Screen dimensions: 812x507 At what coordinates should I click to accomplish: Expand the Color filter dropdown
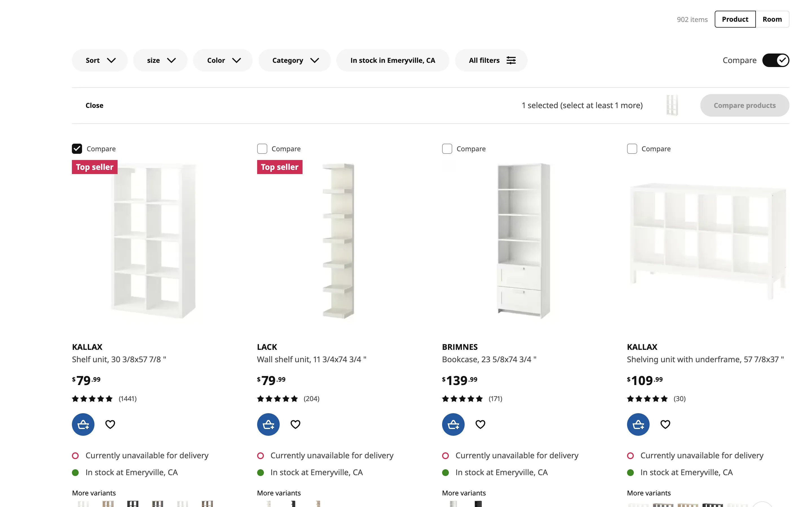click(x=223, y=60)
